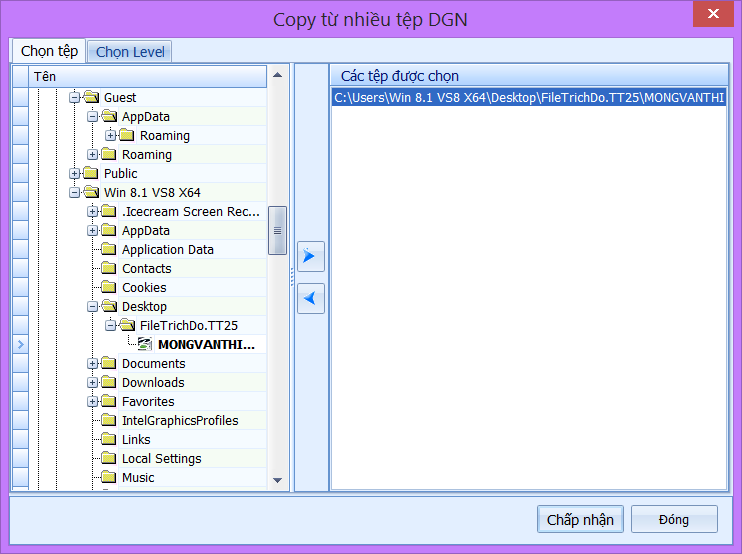Collapse the FileTrichDo.TT25 folder node

(111, 326)
